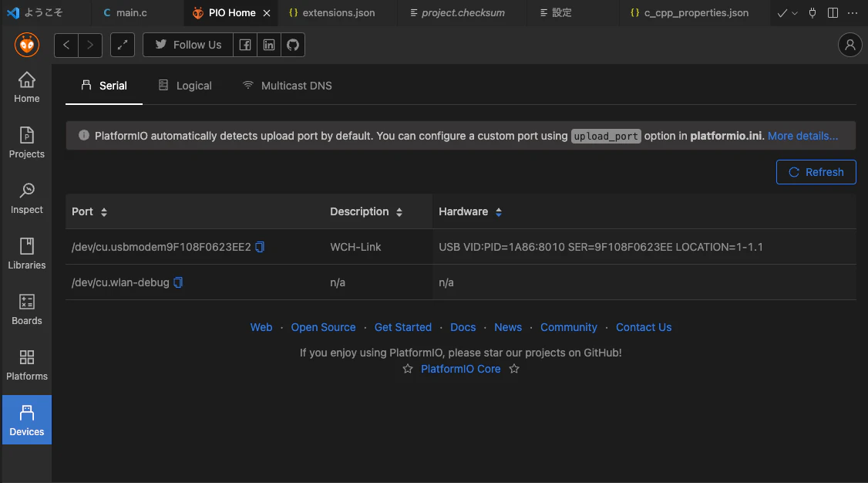Screen dimensions: 868x483
Task: Open the user account profile icon
Action: click(850, 45)
